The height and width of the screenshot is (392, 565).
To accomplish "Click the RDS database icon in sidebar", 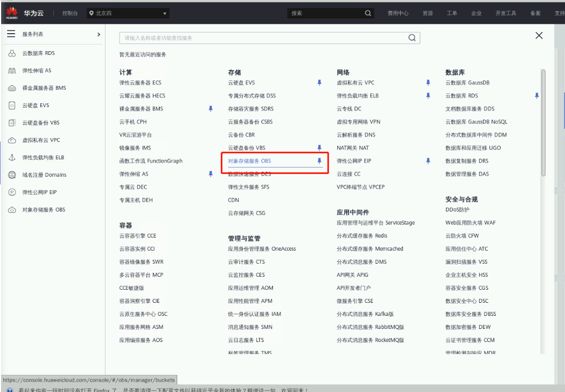I will click(x=12, y=53).
